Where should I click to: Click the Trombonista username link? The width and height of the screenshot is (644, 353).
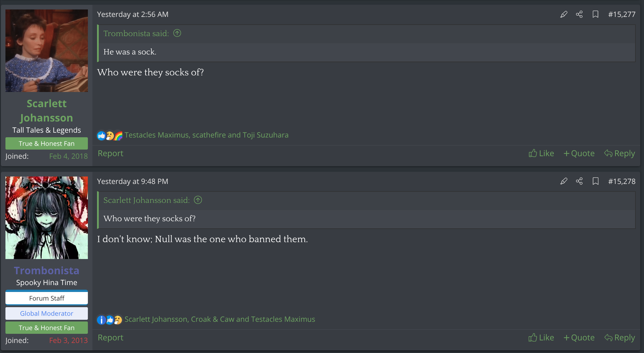pyautogui.click(x=47, y=270)
